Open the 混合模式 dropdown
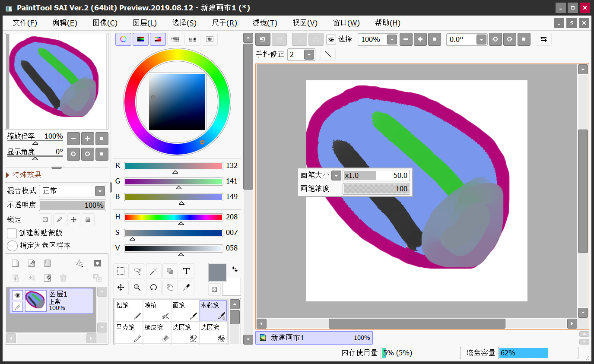The width and height of the screenshot is (594, 364). coord(100,191)
